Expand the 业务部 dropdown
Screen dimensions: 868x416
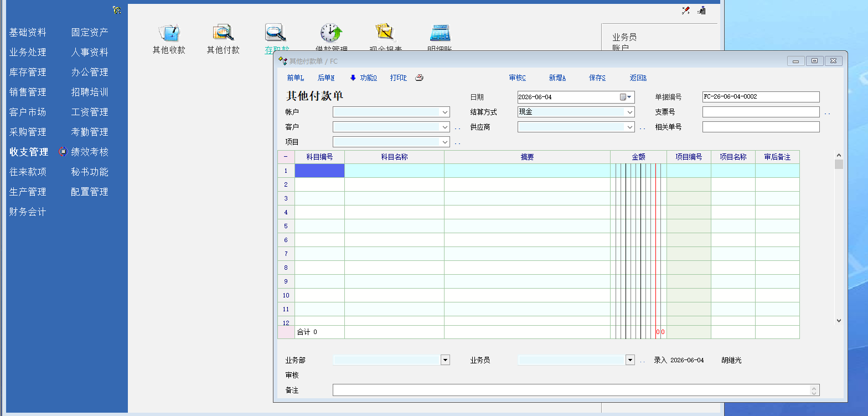pyautogui.click(x=445, y=360)
